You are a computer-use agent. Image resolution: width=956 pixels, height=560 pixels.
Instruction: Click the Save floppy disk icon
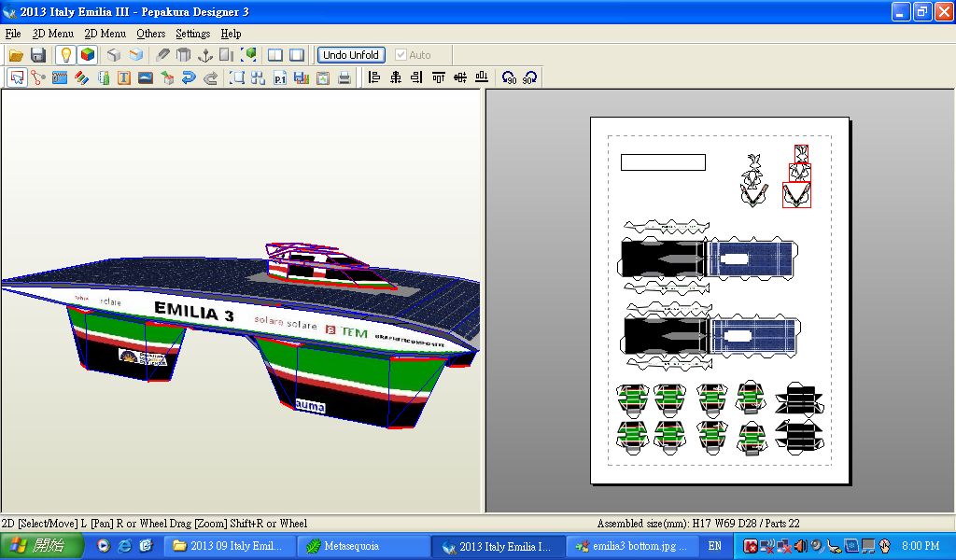coord(38,55)
